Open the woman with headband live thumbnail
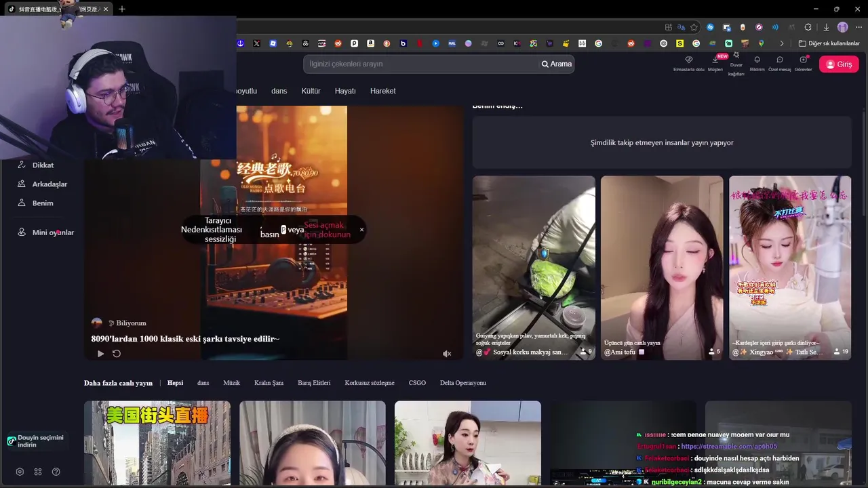 pyautogui.click(x=312, y=443)
